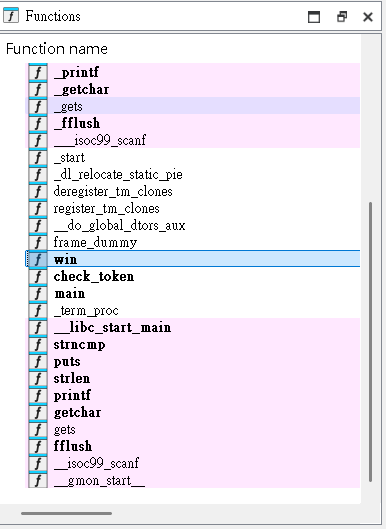Select the _printf function name
The width and height of the screenshot is (386, 529).
76,72
